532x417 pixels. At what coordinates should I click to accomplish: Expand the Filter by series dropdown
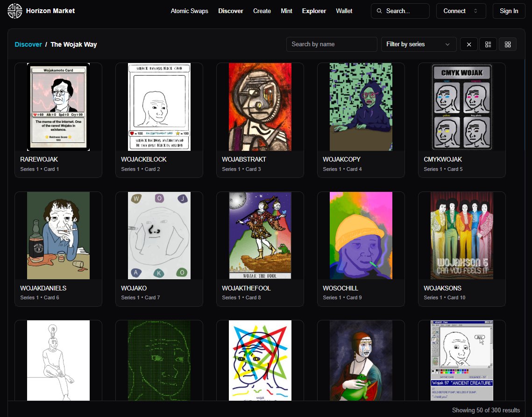point(419,44)
